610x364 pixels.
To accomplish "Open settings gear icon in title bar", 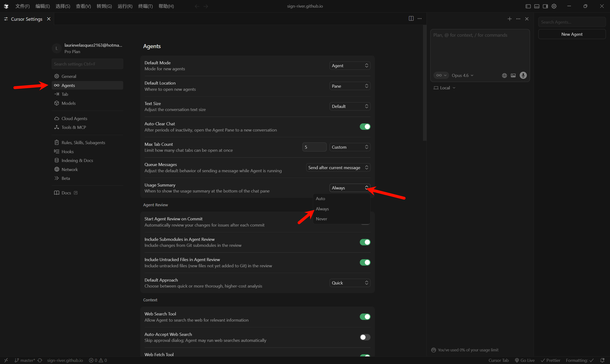I will click(x=554, y=6).
